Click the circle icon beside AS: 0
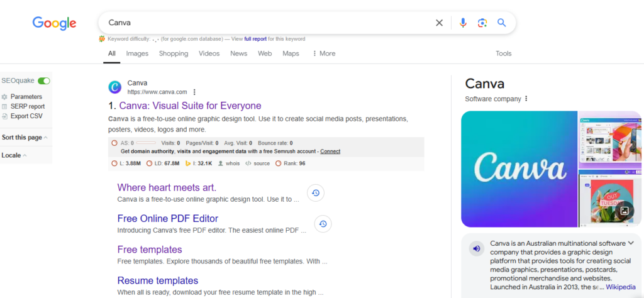Image resolution: width=644 pixels, height=298 pixels. pos(114,143)
